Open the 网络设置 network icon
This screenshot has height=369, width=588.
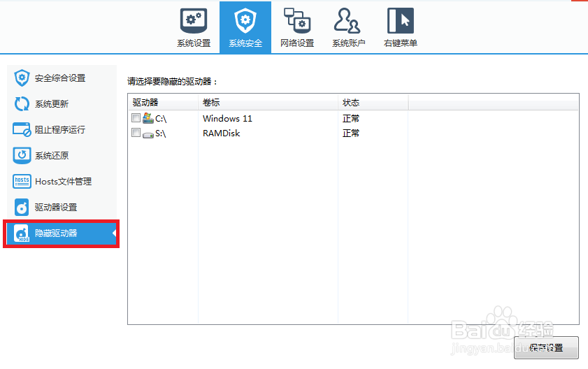point(297,21)
